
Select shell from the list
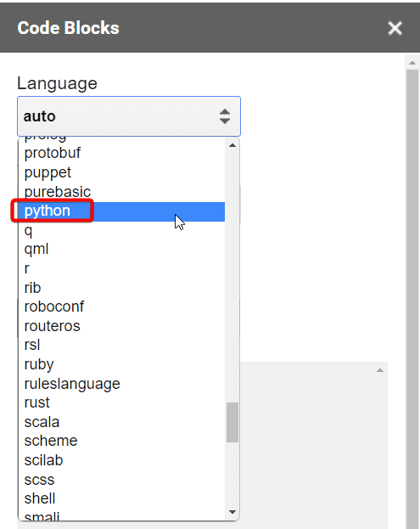pos(121,499)
